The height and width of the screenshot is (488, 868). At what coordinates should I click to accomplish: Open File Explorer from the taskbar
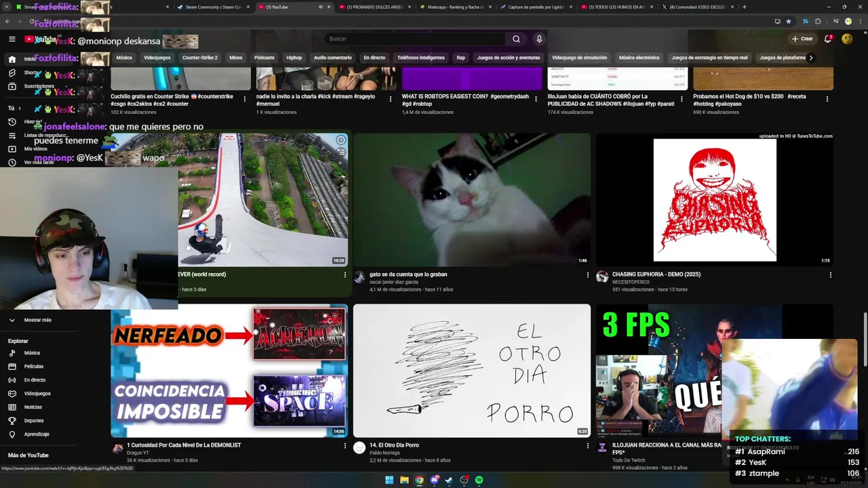[x=404, y=480]
